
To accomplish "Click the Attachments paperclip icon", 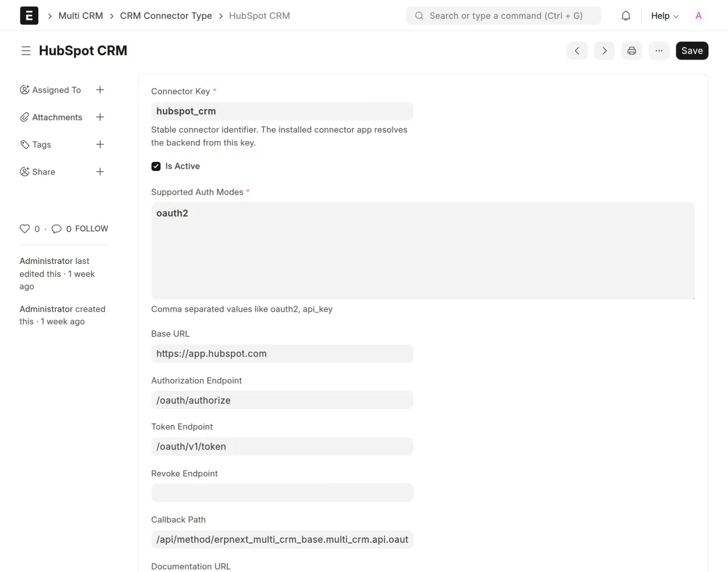I will (25, 117).
